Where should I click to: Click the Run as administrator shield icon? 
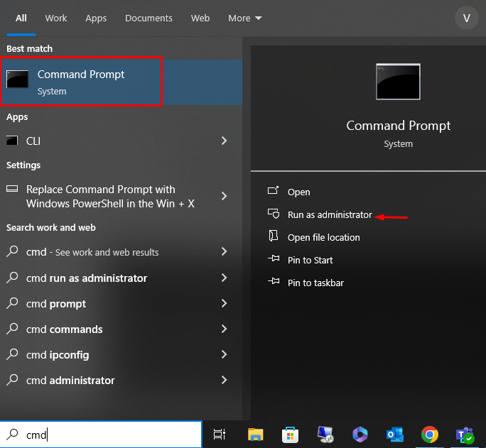click(274, 213)
